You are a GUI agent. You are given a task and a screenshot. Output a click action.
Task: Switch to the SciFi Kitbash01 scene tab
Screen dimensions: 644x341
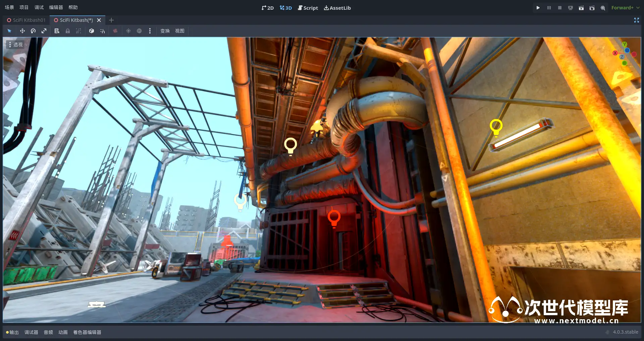26,20
